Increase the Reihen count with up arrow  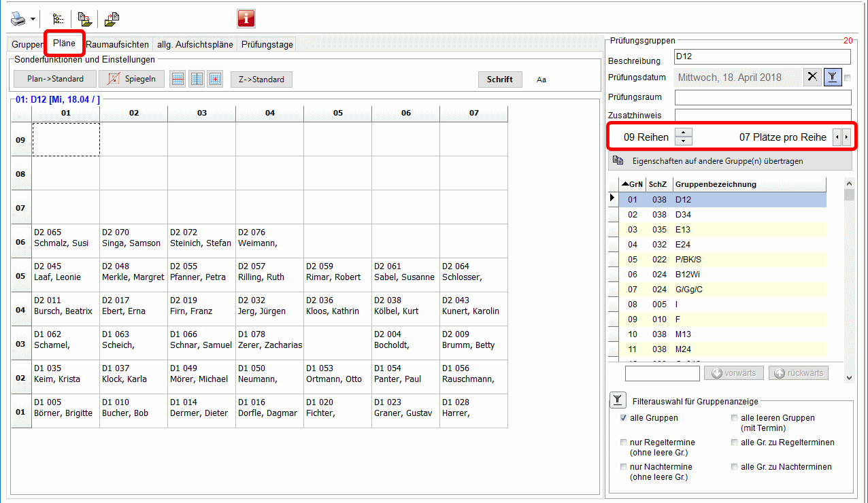(x=684, y=133)
